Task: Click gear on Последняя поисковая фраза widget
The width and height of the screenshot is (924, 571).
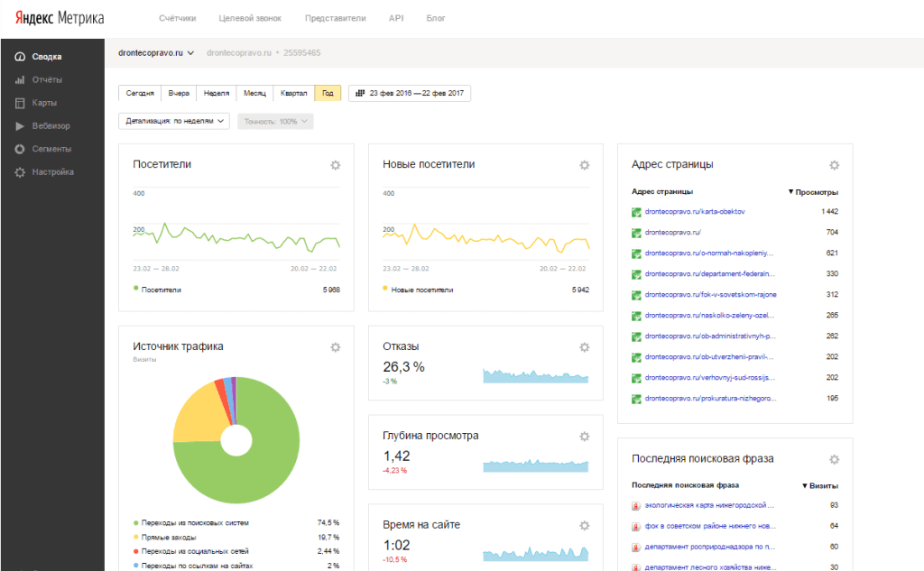Action: 834,459
